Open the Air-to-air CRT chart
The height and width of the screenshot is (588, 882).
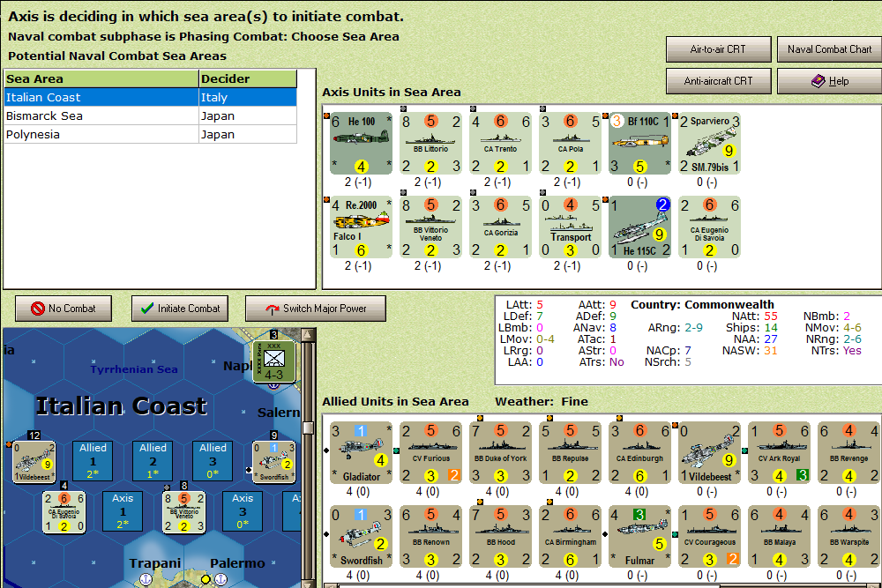pyautogui.click(x=718, y=49)
